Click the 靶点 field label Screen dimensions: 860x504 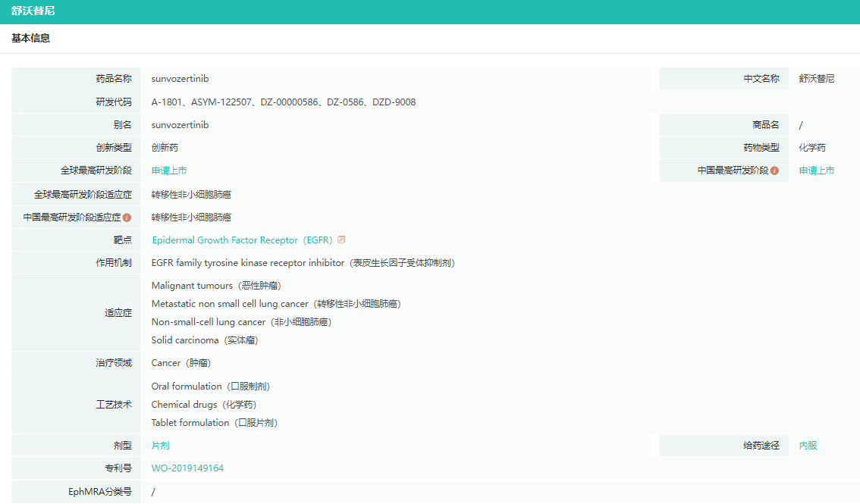(122, 240)
